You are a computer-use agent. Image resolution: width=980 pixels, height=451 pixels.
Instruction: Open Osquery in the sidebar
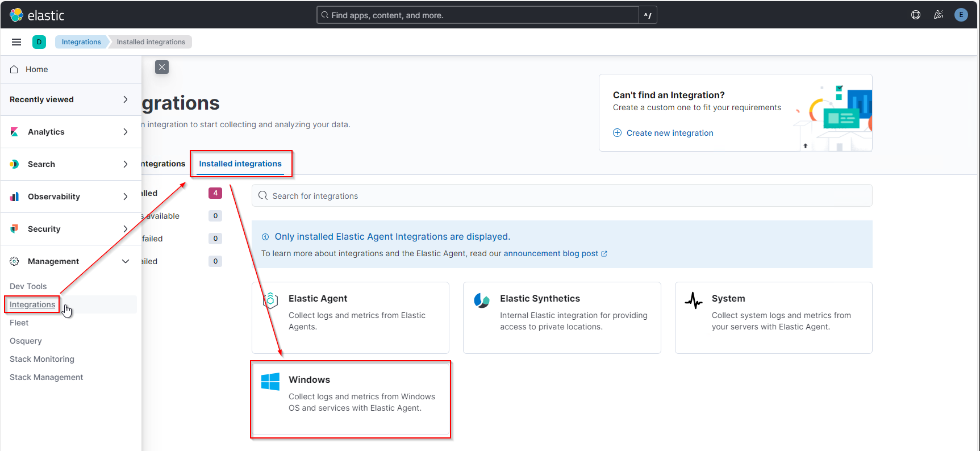point(26,341)
